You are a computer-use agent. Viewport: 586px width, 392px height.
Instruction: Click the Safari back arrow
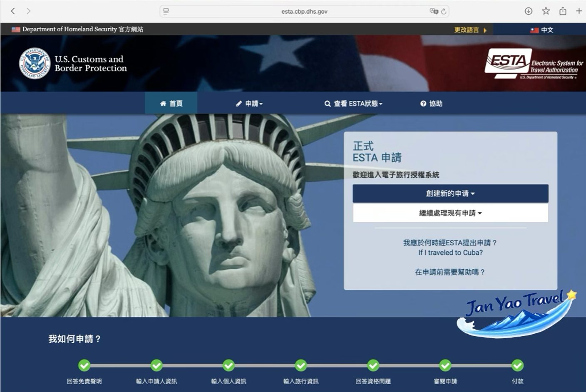pyautogui.click(x=13, y=11)
